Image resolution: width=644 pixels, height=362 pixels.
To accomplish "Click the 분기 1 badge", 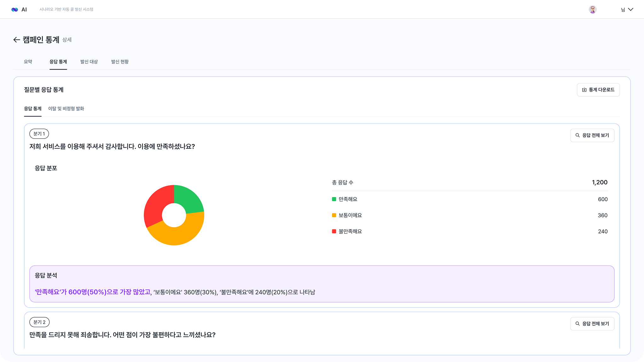I will coord(39,134).
